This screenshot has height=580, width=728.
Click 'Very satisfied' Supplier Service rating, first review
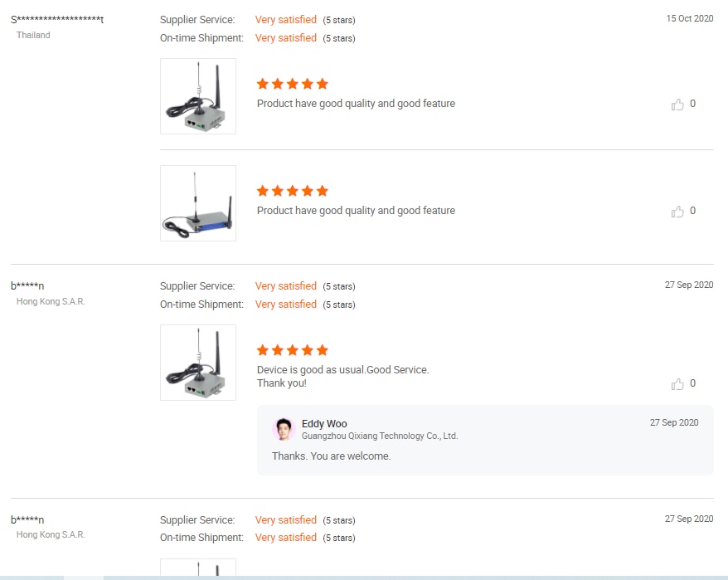point(285,20)
